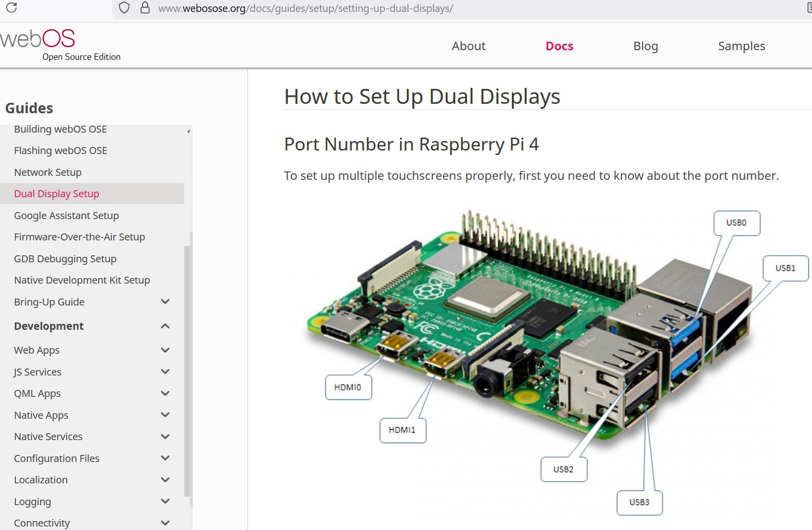Expand the Bring-Up Guide section
The height and width of the screenshot is (530, 812).
165,302
